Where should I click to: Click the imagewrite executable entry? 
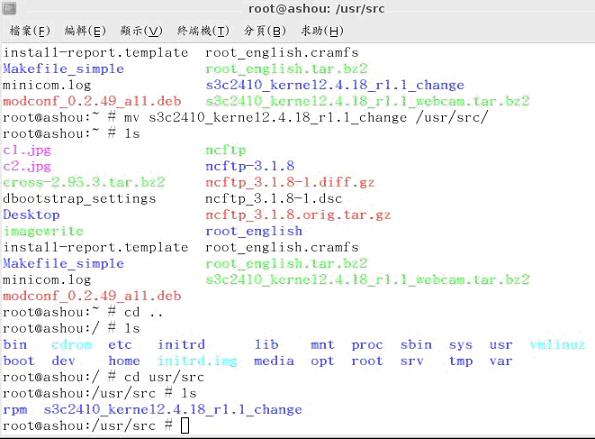point(43,231)
